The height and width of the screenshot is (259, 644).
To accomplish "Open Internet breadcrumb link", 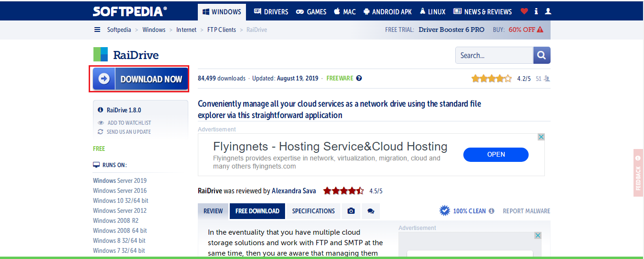I will 186,30.
